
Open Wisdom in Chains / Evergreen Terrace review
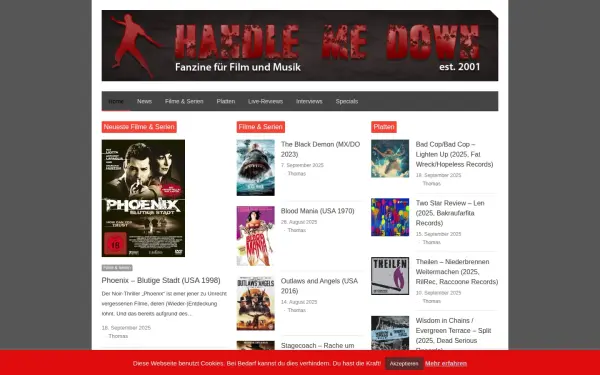[453, 333]
